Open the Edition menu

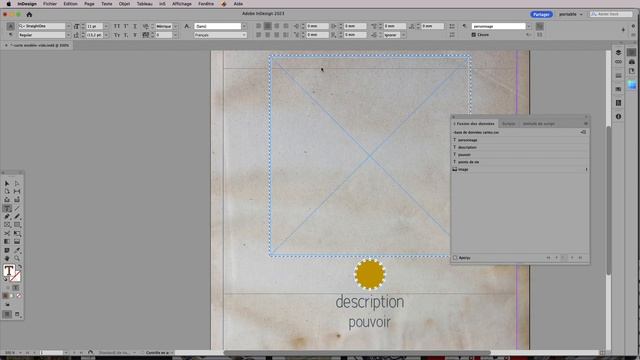pos(70,4)
